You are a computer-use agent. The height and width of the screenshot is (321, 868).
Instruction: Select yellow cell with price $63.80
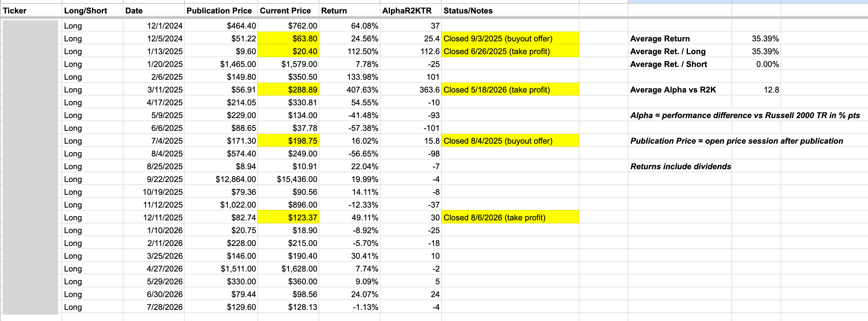288,38
